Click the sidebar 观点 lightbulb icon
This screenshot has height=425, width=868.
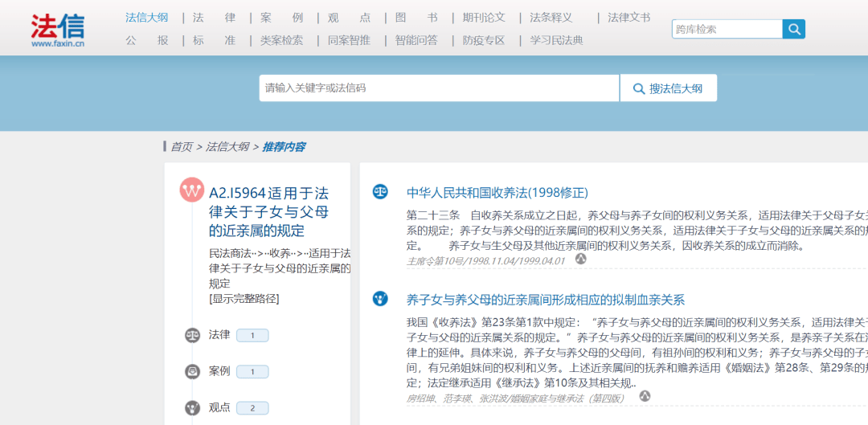click(x=192, y=408)
